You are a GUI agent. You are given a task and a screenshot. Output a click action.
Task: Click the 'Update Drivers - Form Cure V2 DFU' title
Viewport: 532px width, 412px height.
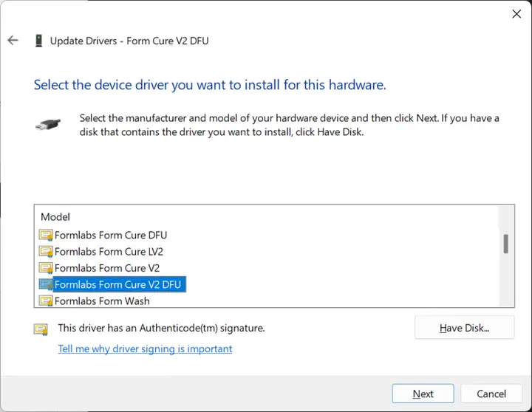(x=129, y=41)
